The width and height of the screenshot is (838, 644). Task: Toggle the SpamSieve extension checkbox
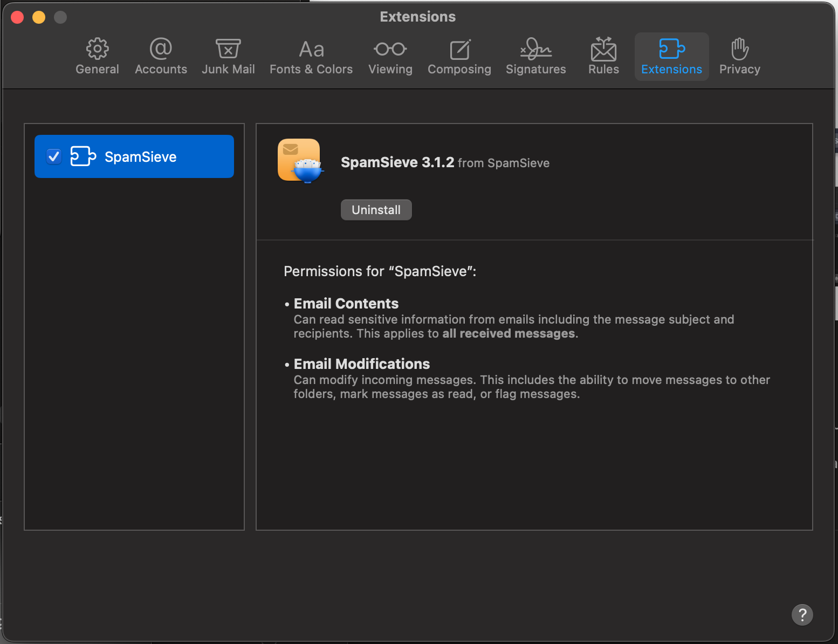(54, 156)
